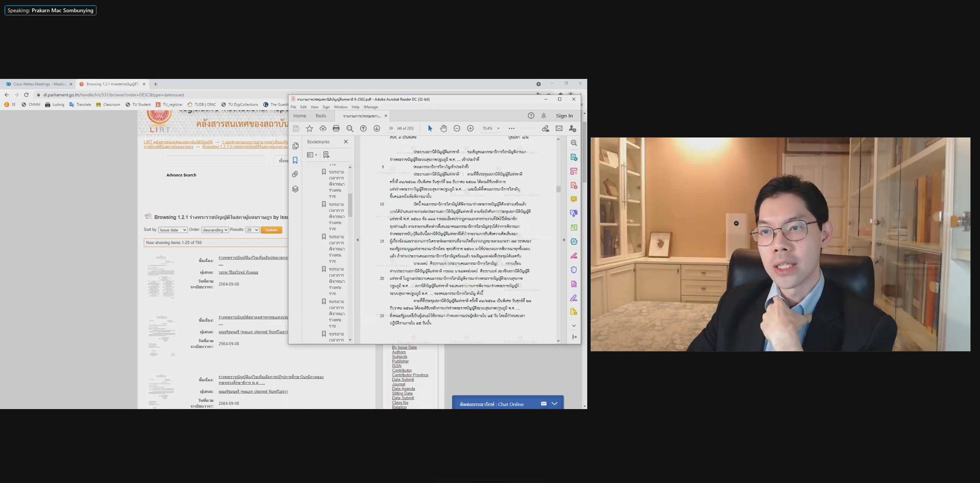Open the Subjects browse link

[x=400, y=357]
